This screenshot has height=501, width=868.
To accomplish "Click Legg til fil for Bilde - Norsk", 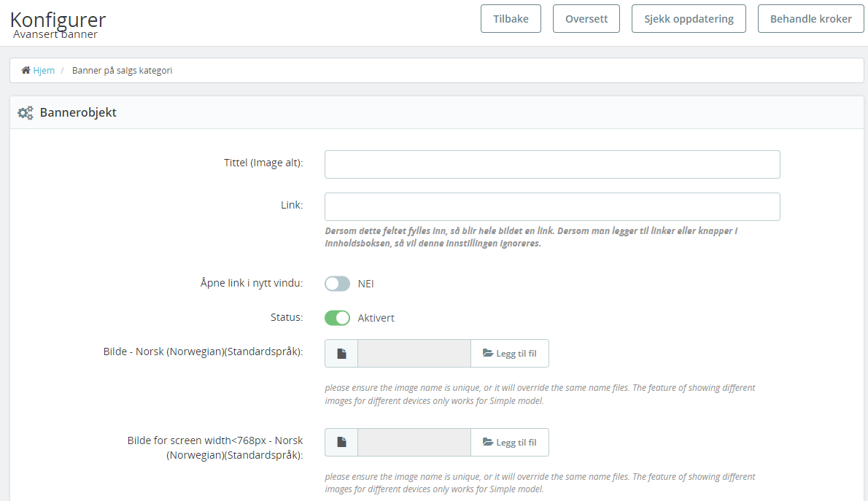I will (x=509, y=353).
